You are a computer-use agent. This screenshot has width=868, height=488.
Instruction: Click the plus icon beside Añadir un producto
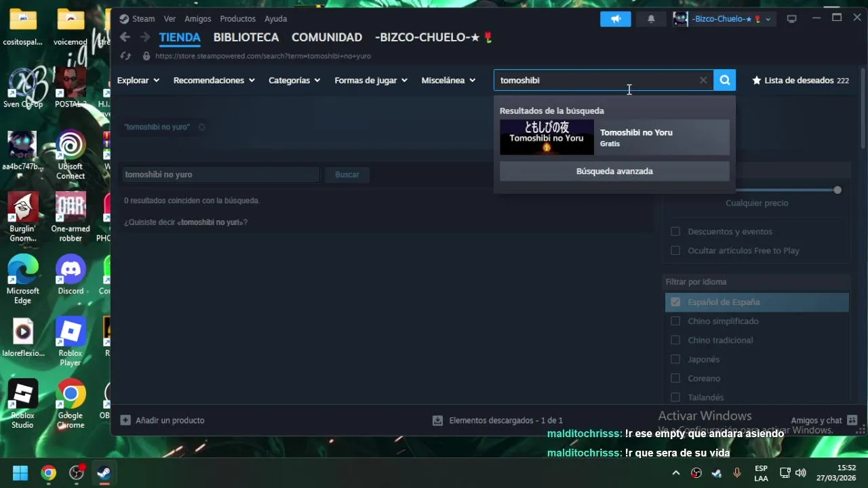(125, 420)
